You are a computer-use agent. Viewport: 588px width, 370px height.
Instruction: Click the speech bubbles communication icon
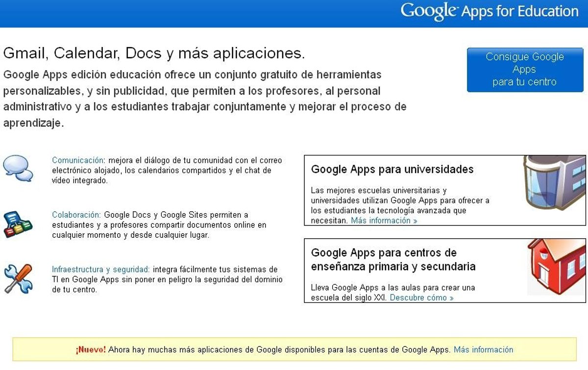click(18, 169)
